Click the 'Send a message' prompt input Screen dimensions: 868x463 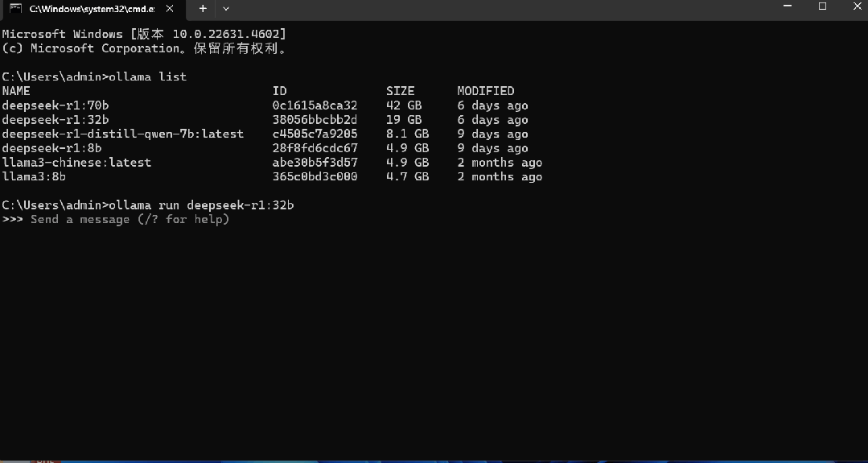click(130, 219)
